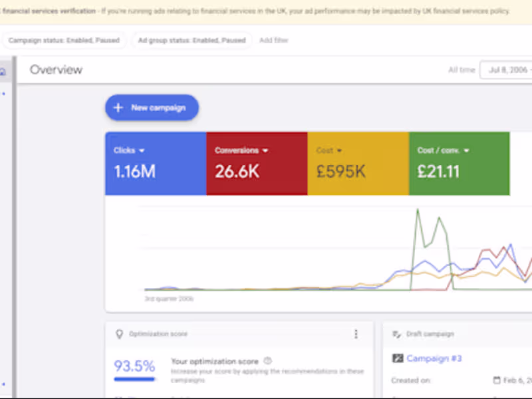Toggle the Ad group status filter chip
This screenshot has width=532, height=399.
click(x=192, y=41)
